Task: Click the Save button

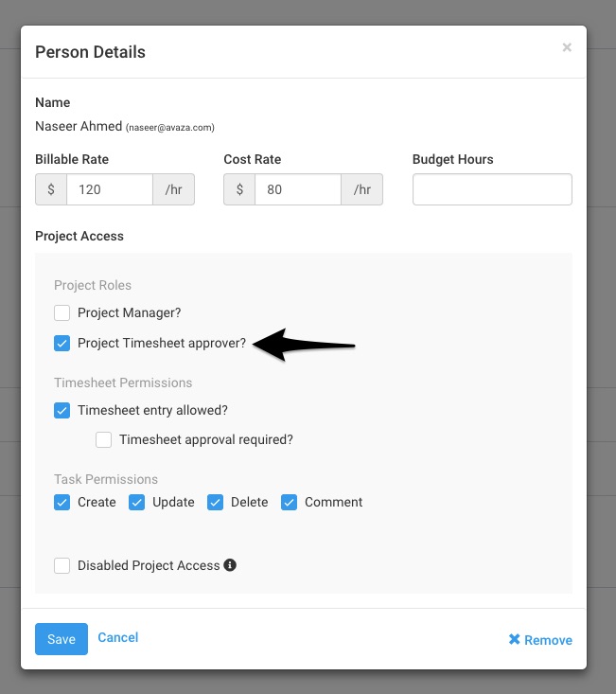Action: coord(62,639)
